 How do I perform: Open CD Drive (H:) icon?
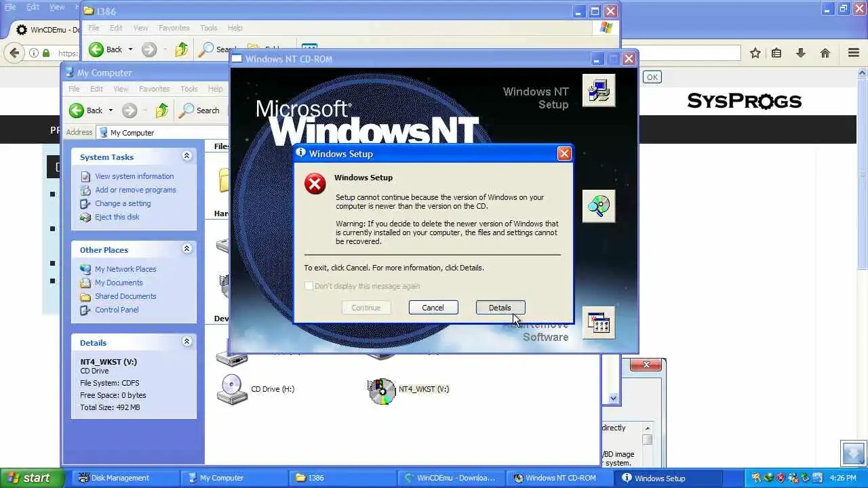pyautogui.click(x=231, y=390)
